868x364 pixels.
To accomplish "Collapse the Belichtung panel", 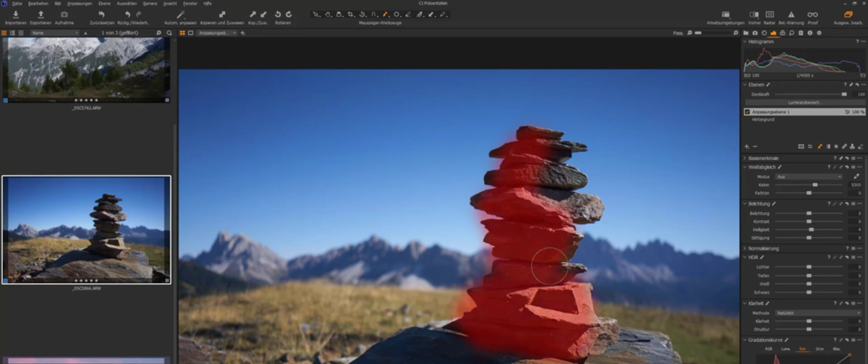I will point(745,203).
